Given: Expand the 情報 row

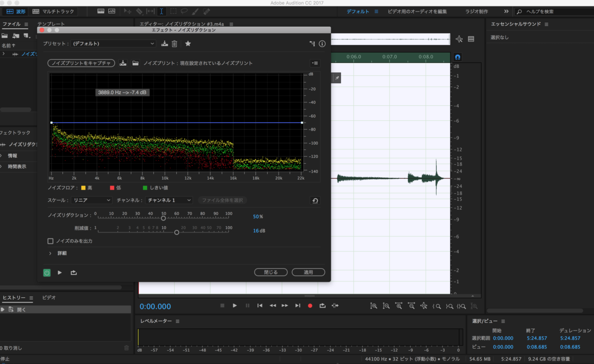Looking at the screenshot, I should pos(1,155).
